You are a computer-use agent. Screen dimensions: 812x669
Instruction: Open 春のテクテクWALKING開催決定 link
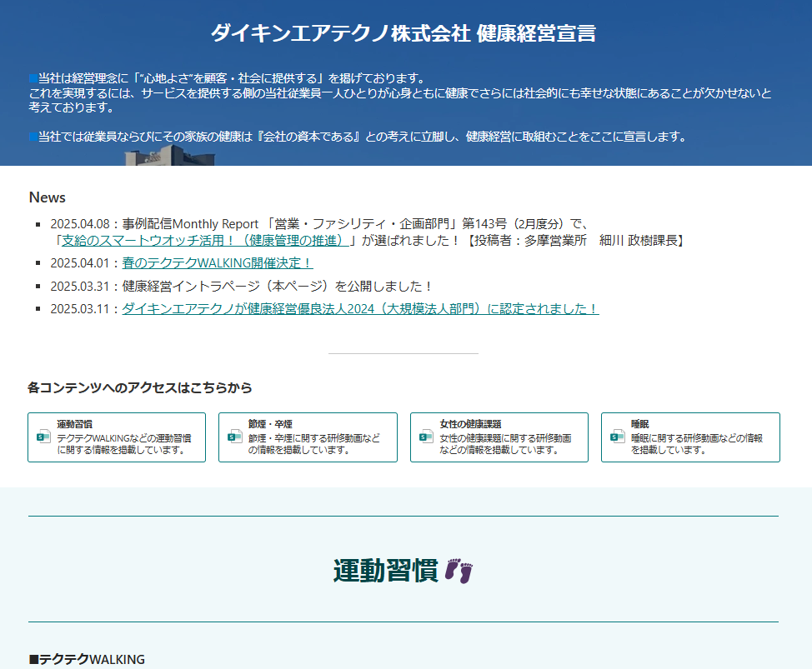(x=218, y=262)
